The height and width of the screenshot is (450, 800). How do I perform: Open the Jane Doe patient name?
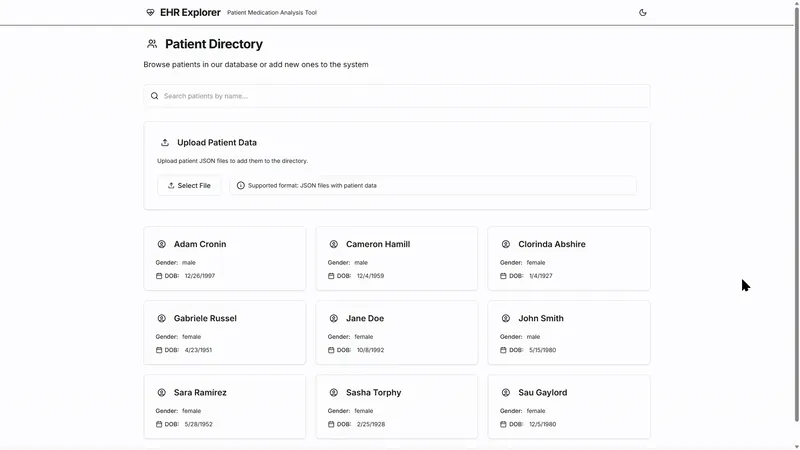(x=365, y=318)
